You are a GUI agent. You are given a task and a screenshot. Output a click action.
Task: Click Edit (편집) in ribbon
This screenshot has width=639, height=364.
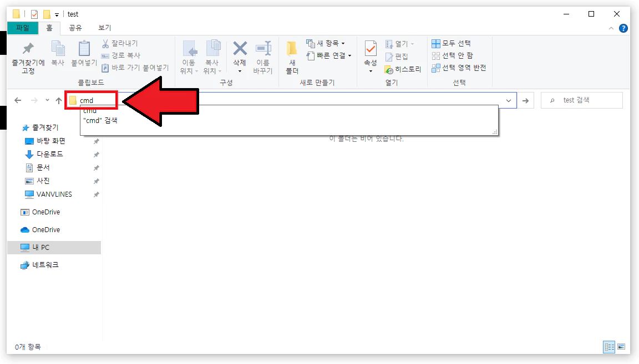coord(397,56)
